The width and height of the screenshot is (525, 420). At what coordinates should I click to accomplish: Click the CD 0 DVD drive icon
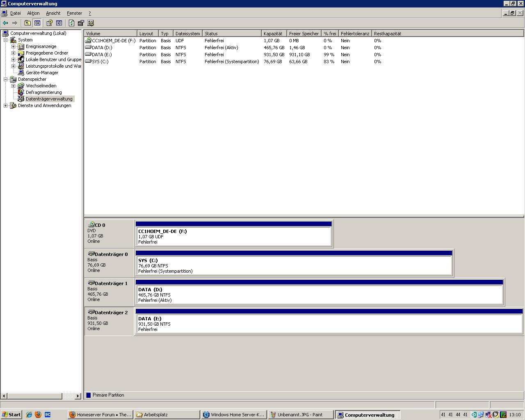tap(91, 225)
